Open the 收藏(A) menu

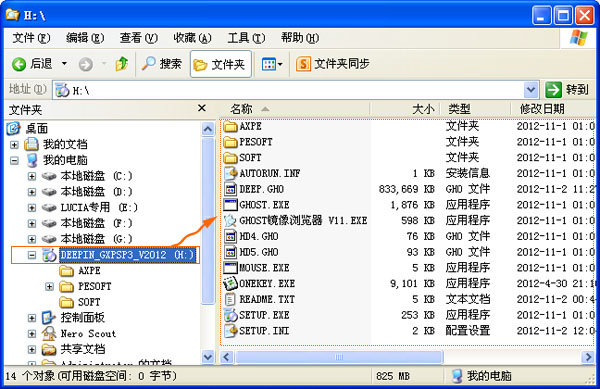192,38
